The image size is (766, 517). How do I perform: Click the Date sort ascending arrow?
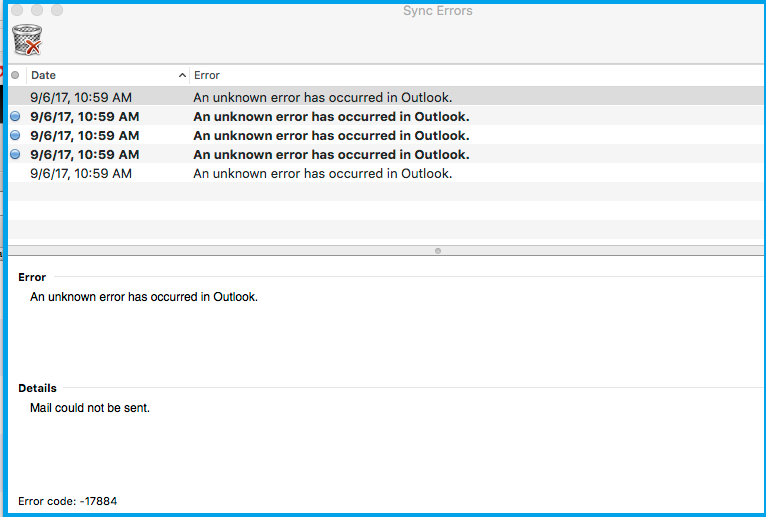coord(182,75)
